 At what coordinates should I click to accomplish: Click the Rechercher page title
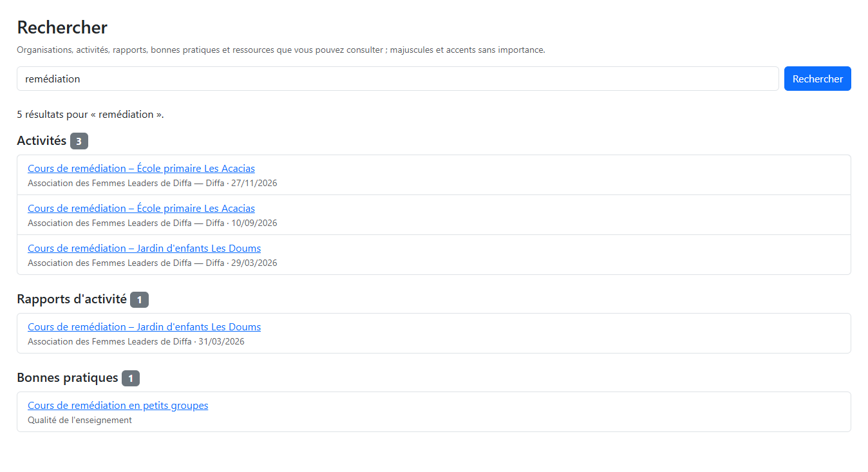tap(62, 28)
